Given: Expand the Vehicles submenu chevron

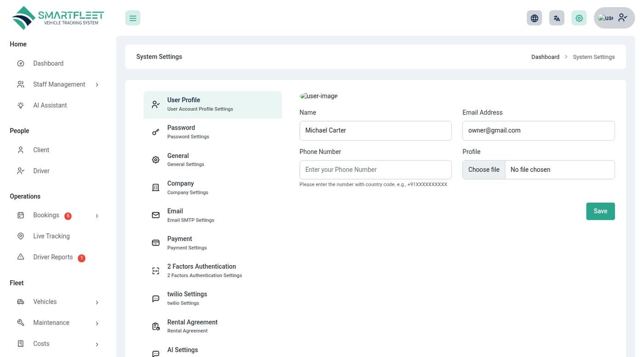Looking at the screenshot, I should point(97,302).
